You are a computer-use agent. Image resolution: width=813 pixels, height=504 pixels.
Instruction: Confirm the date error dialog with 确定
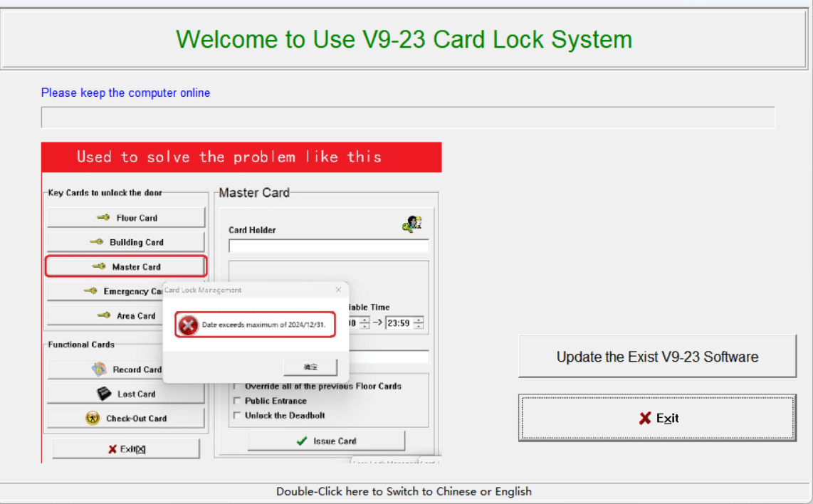pyautogui.click(x=310, y=367)
